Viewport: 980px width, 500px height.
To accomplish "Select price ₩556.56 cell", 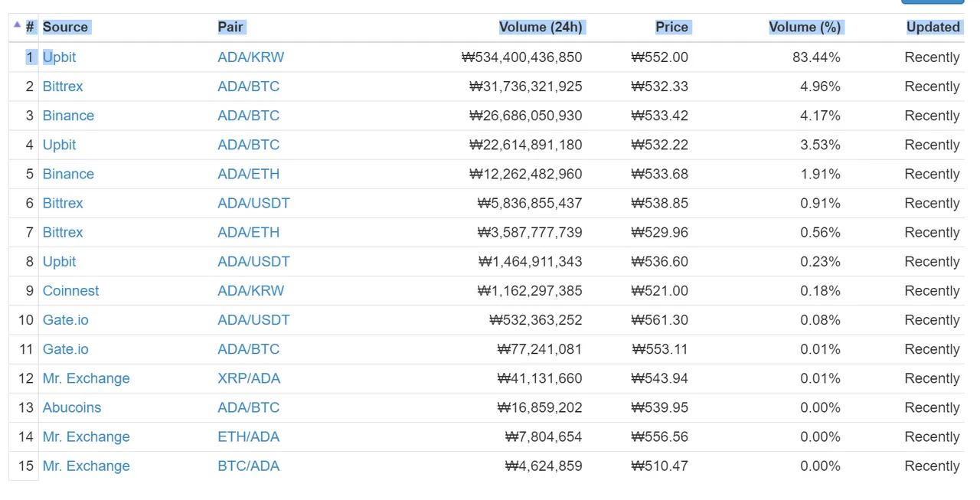I will (659, 436).
